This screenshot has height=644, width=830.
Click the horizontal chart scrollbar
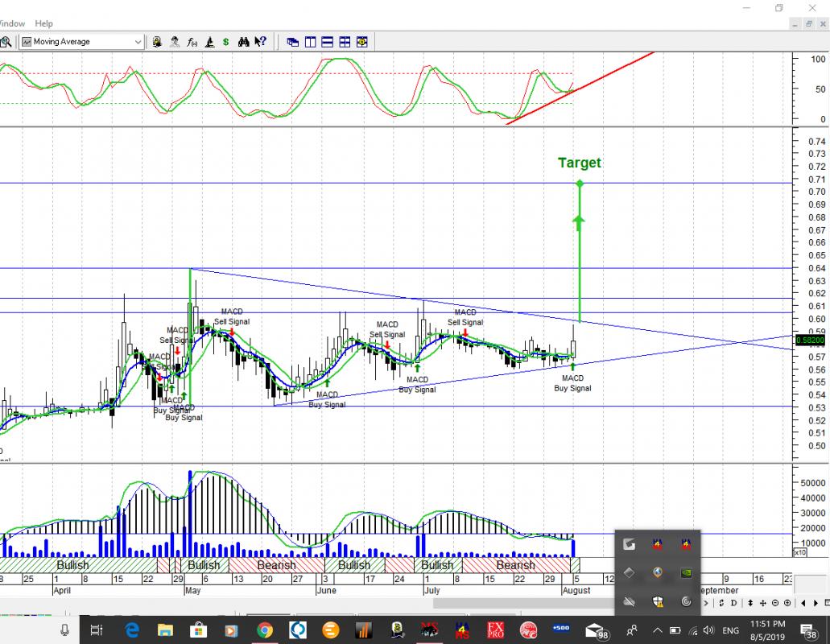point(523,603)
